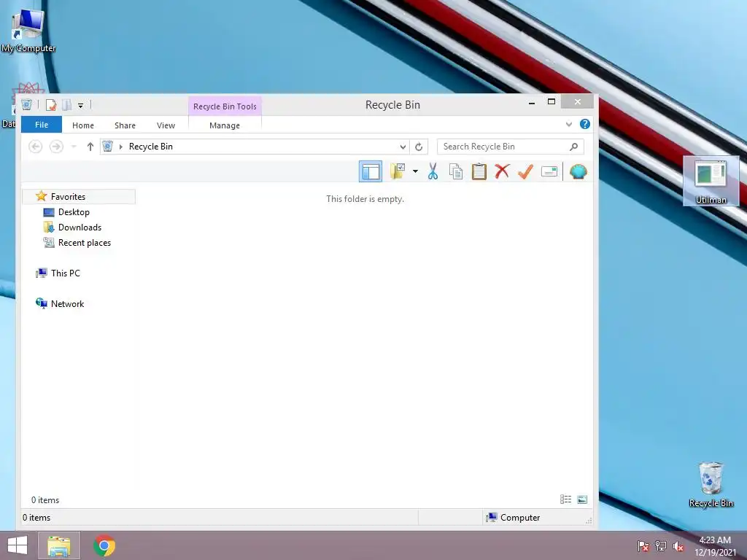
Task: Open Desktop under Favorites
Action: 74,212
